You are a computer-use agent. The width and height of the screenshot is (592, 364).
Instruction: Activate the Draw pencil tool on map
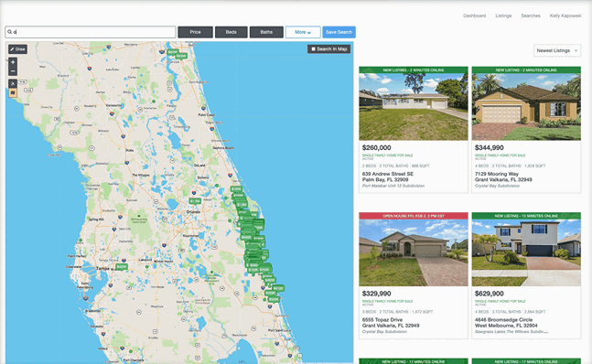click(17, 49)
